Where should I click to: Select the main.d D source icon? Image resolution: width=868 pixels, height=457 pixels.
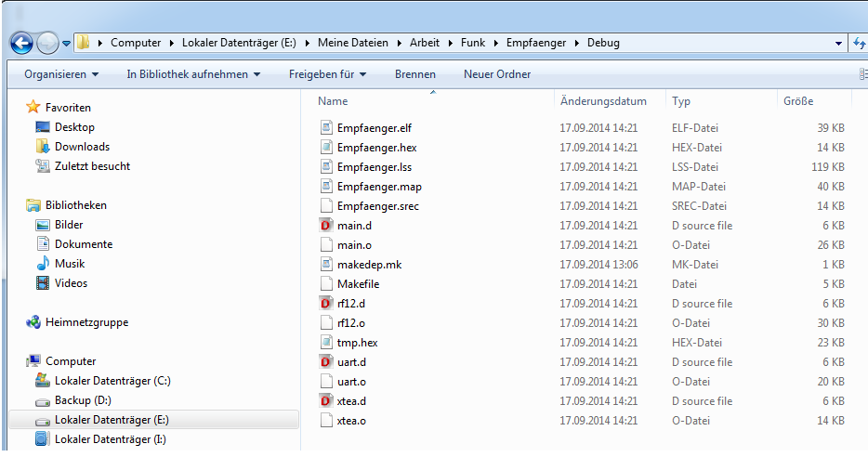click(x=326, y=225)
